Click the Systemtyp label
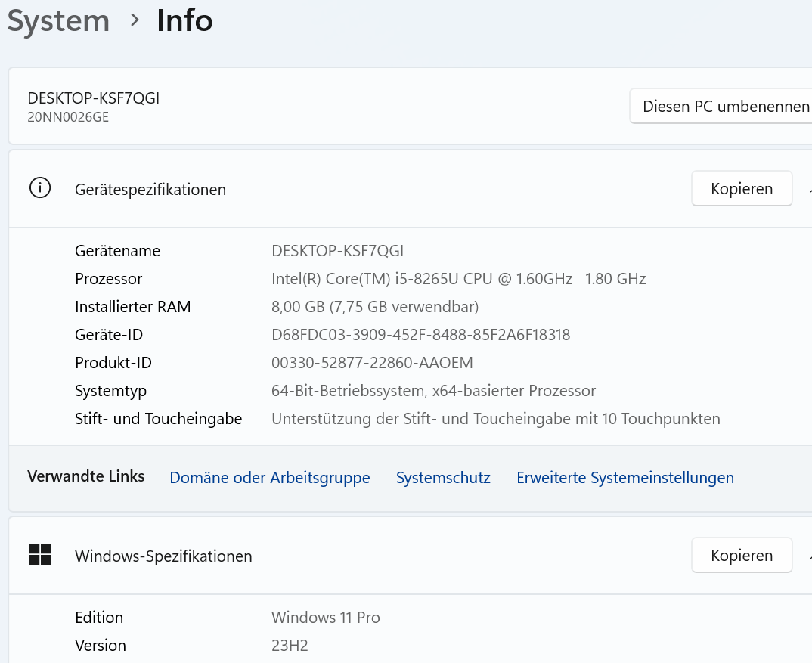The height and width of the screenshot is (663, 812). pyautogui.click(x=111, y=391)
